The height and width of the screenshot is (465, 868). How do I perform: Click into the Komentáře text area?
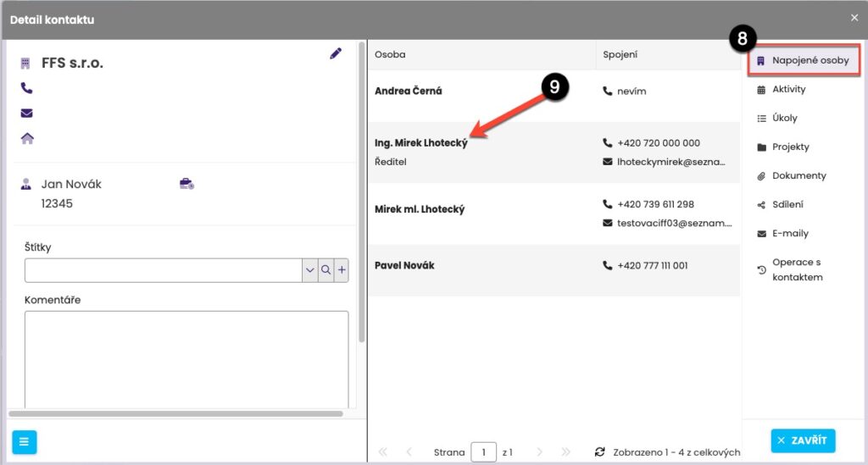[x=186, y=359]
